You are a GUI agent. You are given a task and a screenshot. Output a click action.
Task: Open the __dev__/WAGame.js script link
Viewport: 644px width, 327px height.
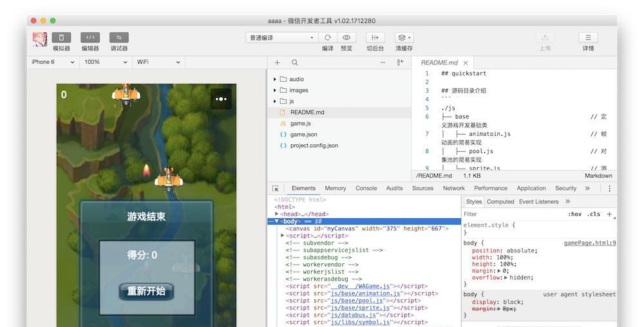[361, 286]
